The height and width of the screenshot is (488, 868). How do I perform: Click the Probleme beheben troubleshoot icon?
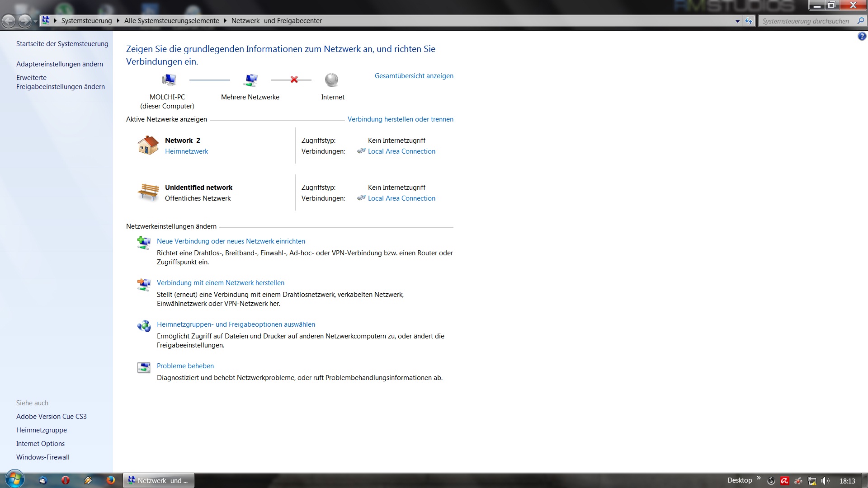pos(144,367)
